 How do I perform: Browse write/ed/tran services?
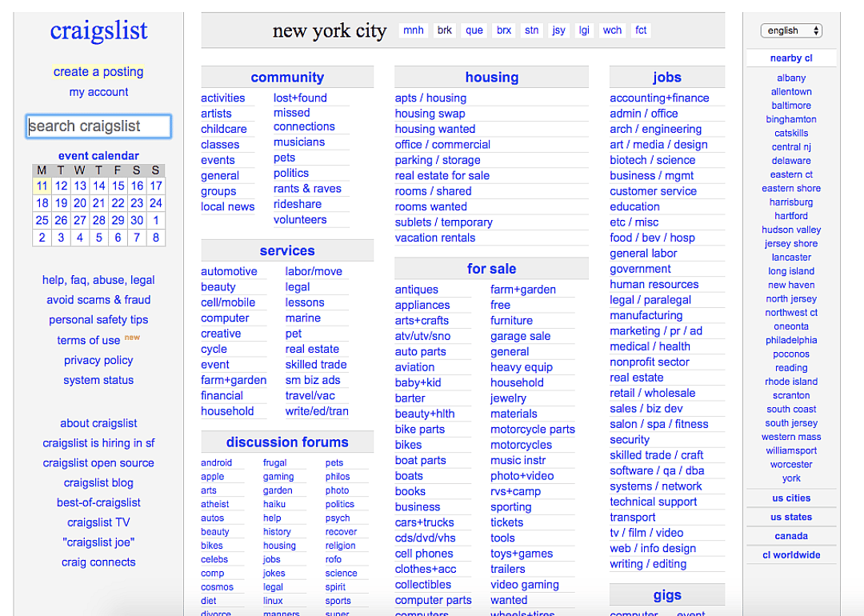click(x=317, y=411)
